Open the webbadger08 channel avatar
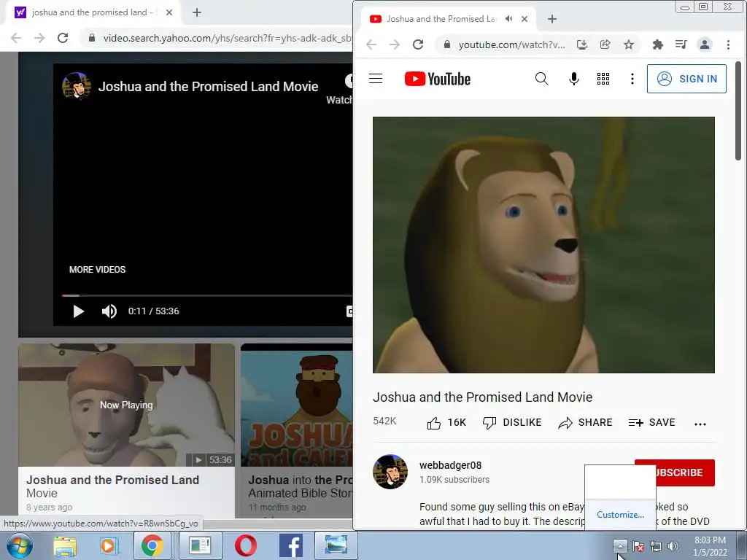Image resolution: width=747 pixels, height=560 pixels. coord(390,472)
